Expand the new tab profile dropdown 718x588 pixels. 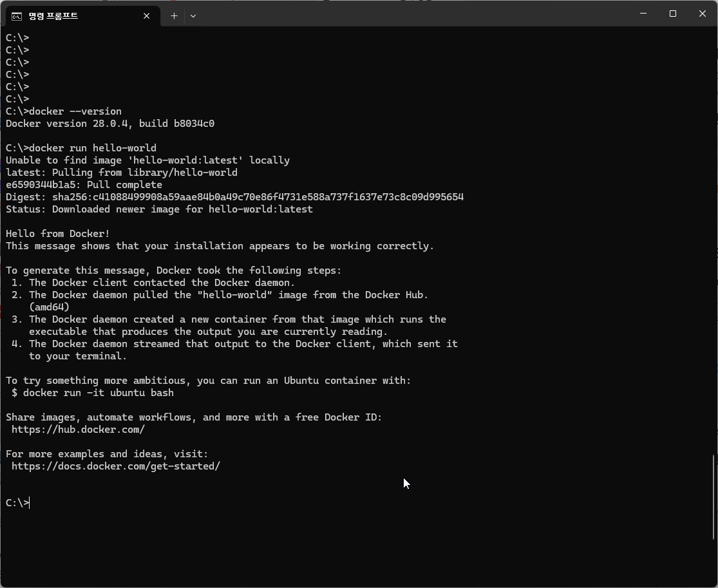click(x=193, y=16)
